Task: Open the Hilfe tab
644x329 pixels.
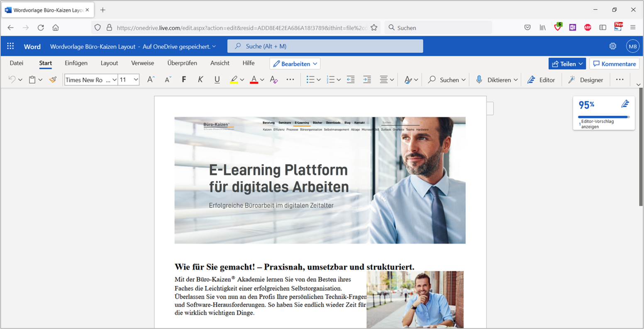Action: (249, 63)
